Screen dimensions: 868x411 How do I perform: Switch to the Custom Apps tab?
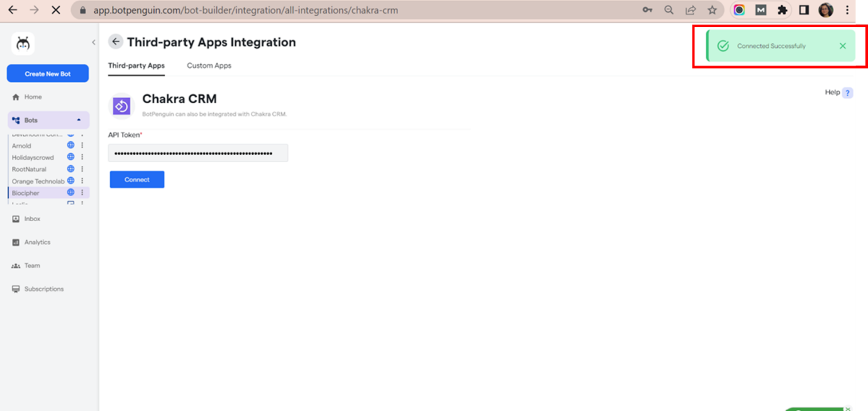coord(209,65)
